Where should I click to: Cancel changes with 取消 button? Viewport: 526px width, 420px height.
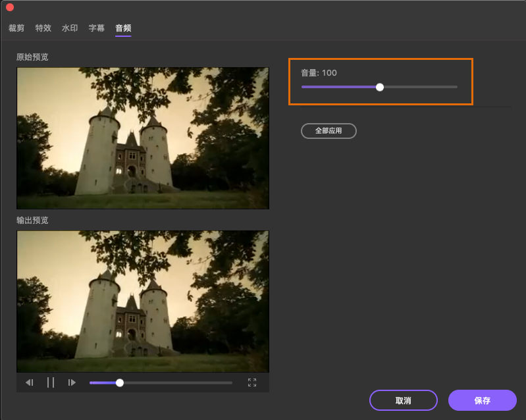pos(403,400)
